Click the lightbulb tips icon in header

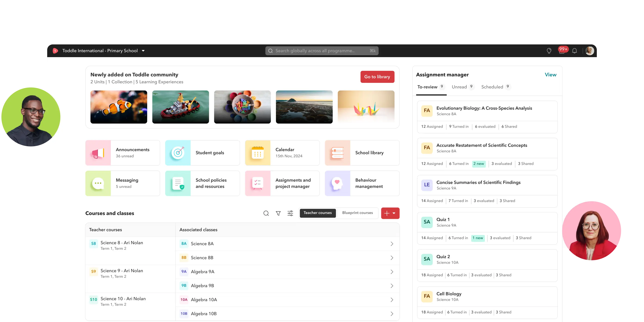coord(549,51)
